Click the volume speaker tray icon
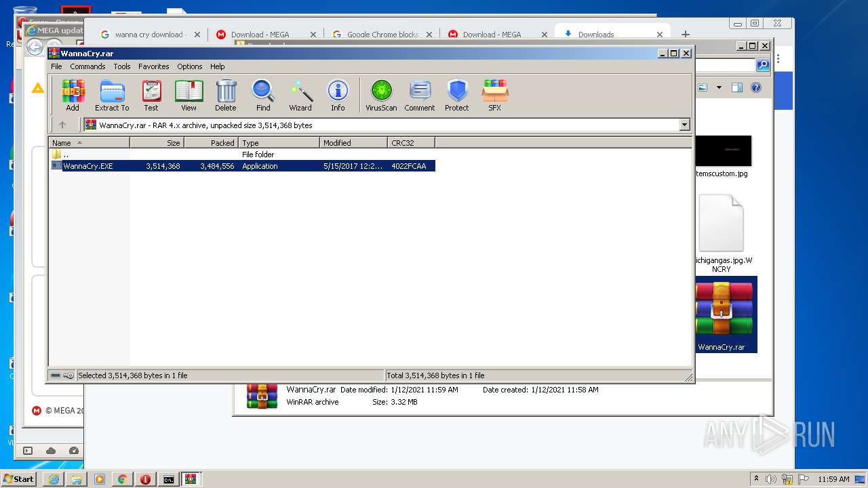 (x=771, y=479)
